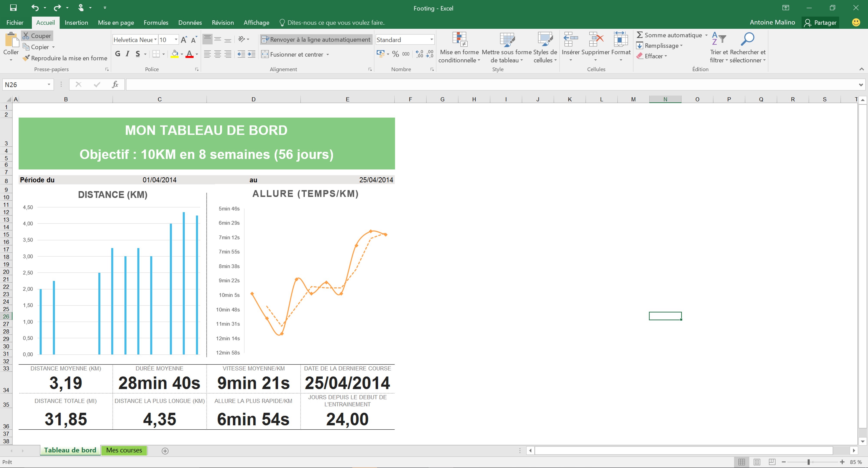Click zoom out minus button
The image size is (868, 468).
(x=784, y=462)
